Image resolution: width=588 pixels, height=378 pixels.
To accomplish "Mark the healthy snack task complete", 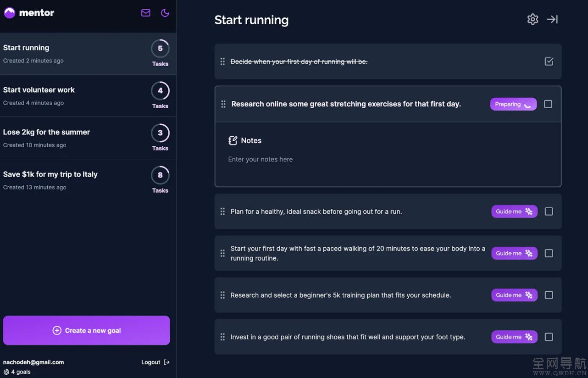I will (x=549, y=211).
